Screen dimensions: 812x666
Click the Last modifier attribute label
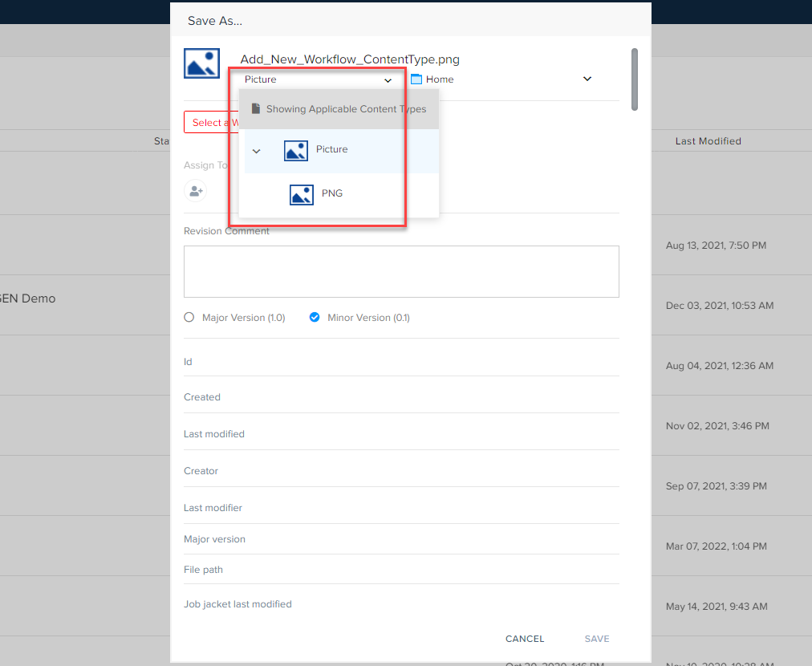(x=213, y=508)
